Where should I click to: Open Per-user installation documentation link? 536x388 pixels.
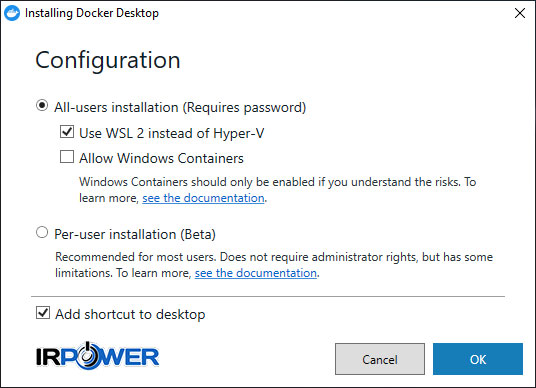tap(256, 273)
